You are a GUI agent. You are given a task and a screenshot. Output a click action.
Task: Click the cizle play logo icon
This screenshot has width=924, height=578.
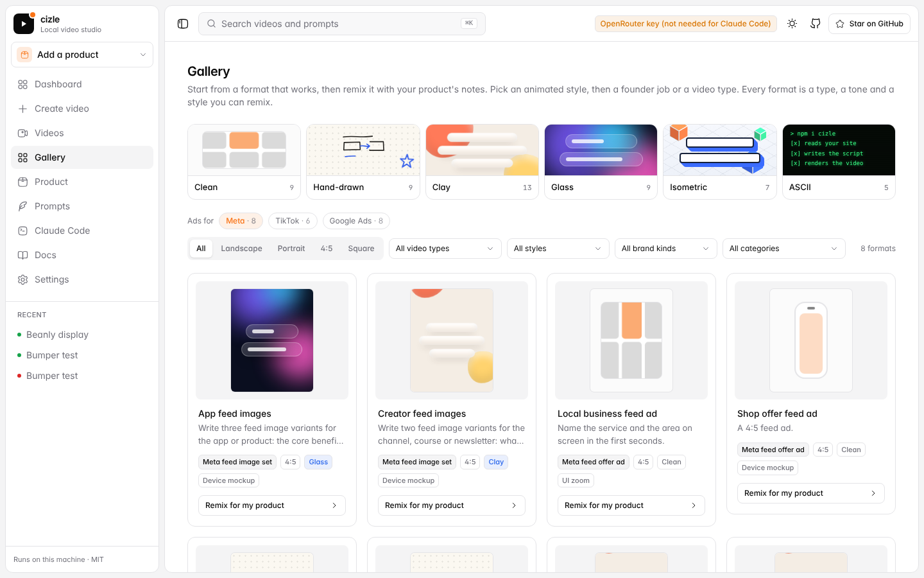pos(24,24)
